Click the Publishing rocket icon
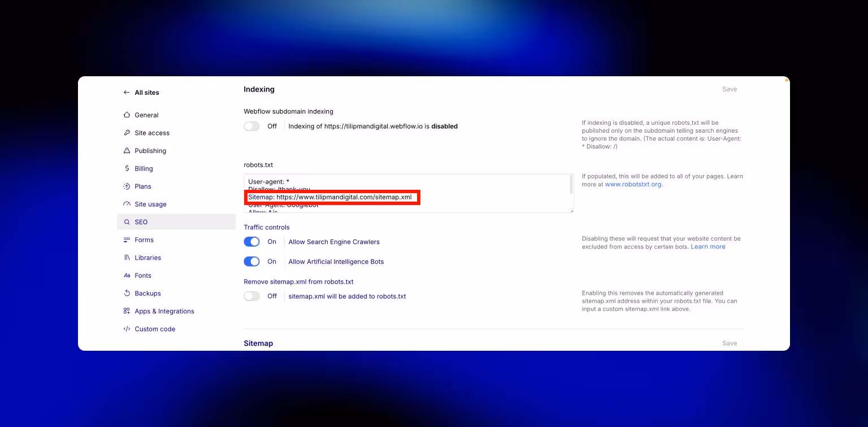This screenshot has height=427, width=868. point(127,151)
